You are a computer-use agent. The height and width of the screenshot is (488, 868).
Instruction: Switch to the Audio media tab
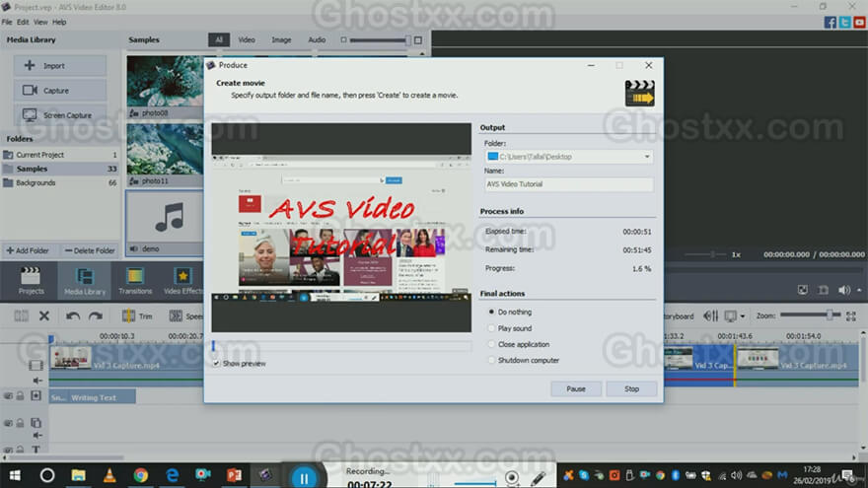click(317, 39)
